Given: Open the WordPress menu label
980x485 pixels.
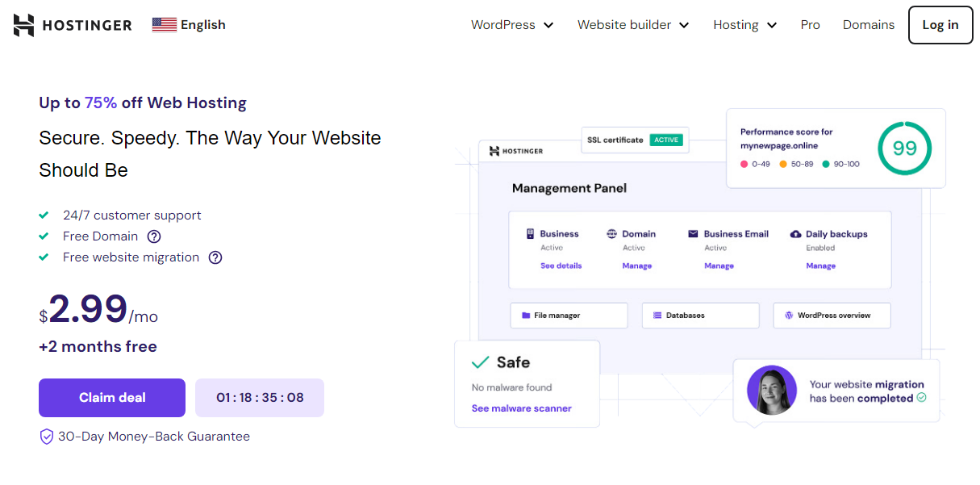Looking at the screenshot, I should coord(503,25).
